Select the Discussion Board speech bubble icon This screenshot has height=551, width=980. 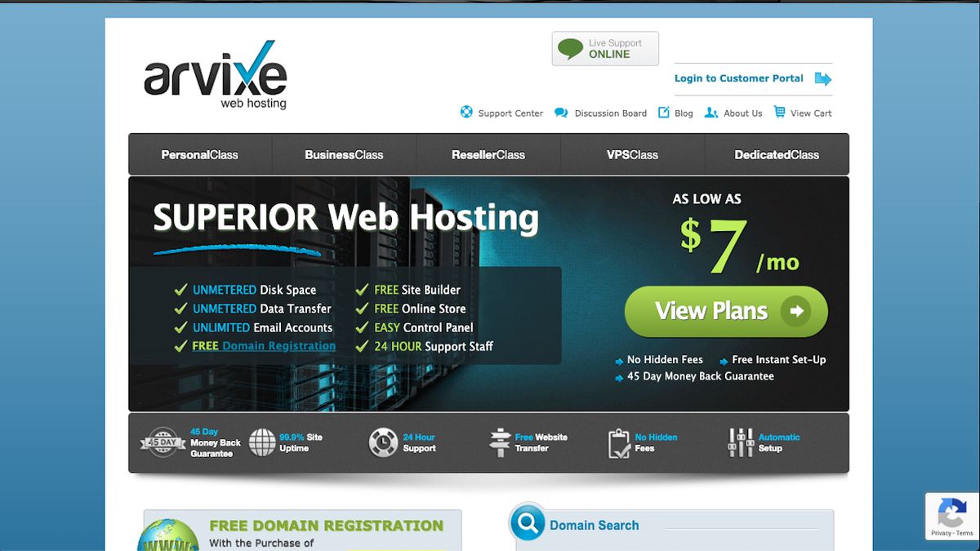coord(560,113)
